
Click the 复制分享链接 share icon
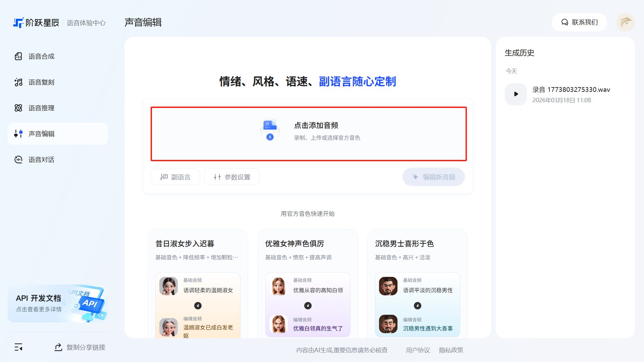coord(58,347)
